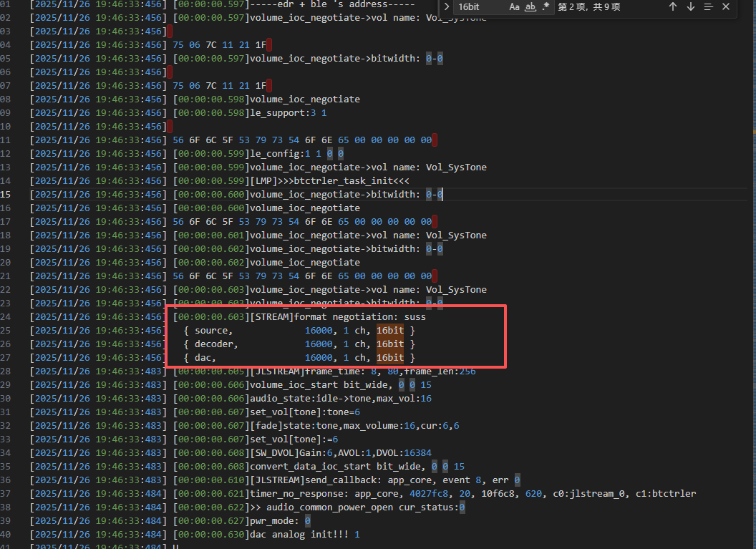This screenshot has height=549, width=756.
Task: Click the scrollbar match marker on the right edge
Action: pyautogui.click(x=754, y=131)
